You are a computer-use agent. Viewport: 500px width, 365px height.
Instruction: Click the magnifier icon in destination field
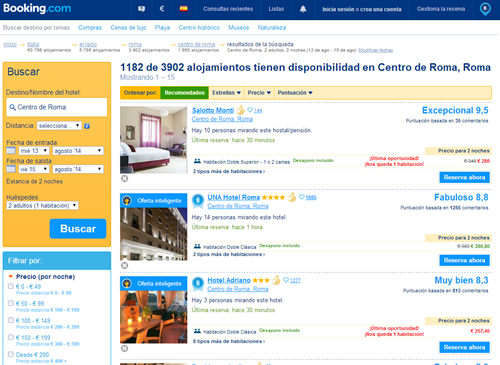12,107
